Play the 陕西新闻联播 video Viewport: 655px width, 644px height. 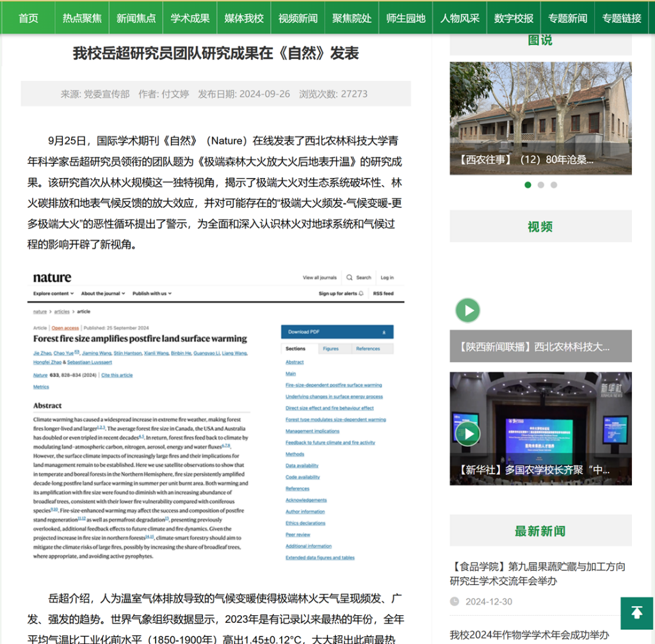pos(468,310)
